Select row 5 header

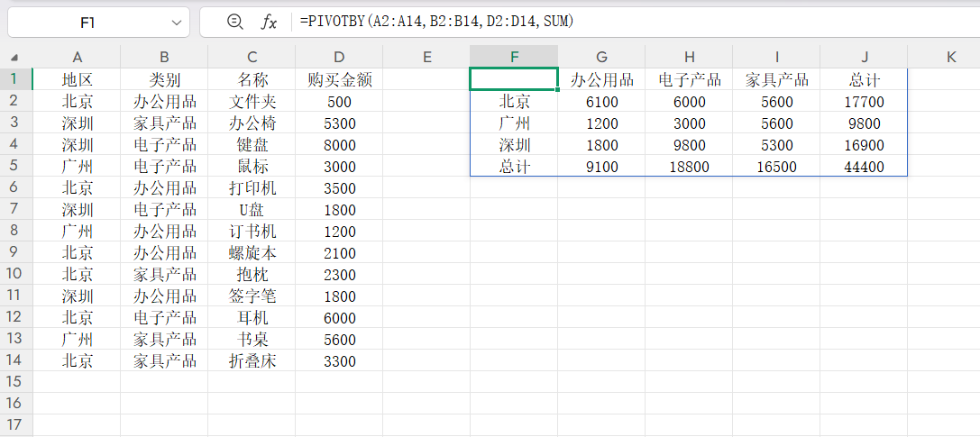[x=14, y=167]
